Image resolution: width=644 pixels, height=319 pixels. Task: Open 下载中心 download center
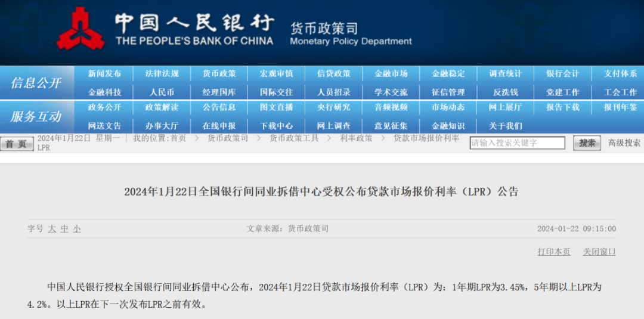[276, 126]
